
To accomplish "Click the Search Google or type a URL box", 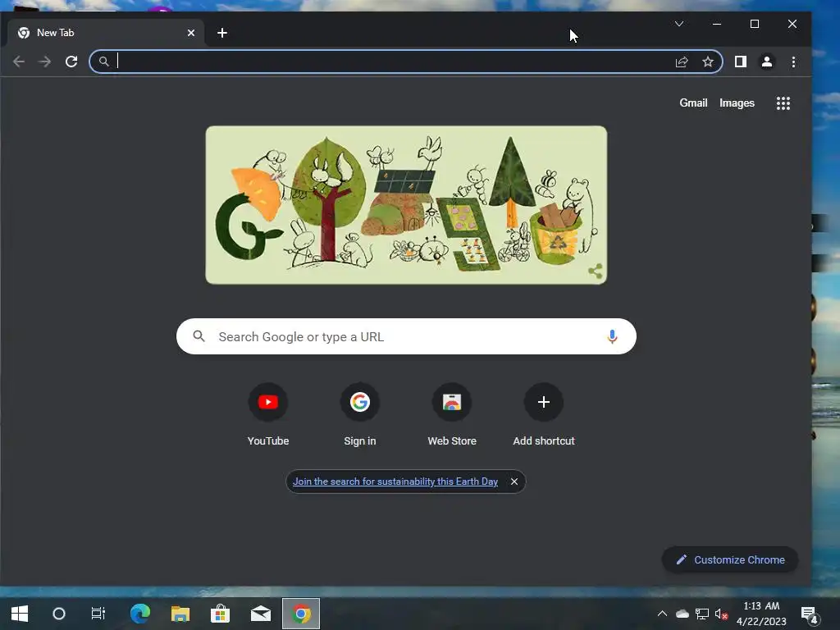I will pyautogui.click(x=406, y=336).
